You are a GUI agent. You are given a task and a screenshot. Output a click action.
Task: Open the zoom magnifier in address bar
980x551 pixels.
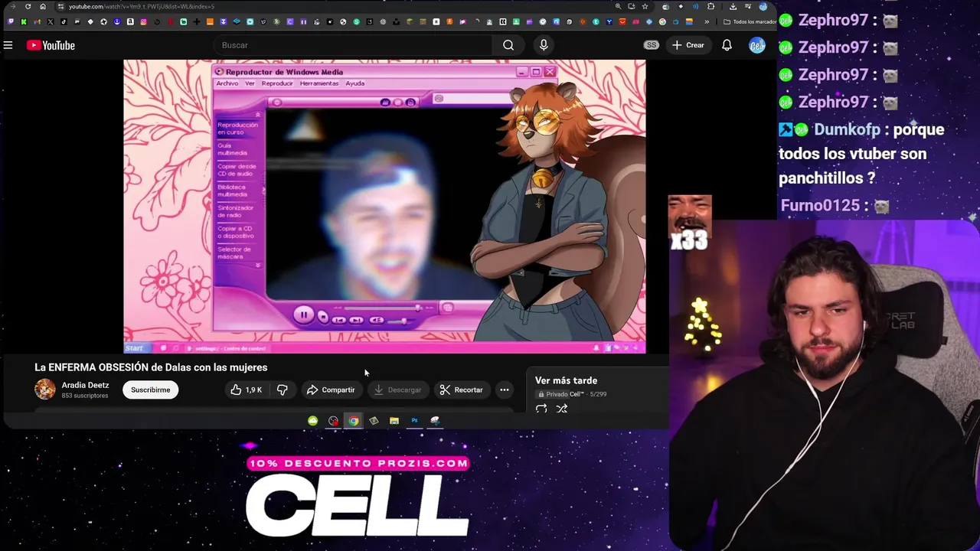(619, 6)
